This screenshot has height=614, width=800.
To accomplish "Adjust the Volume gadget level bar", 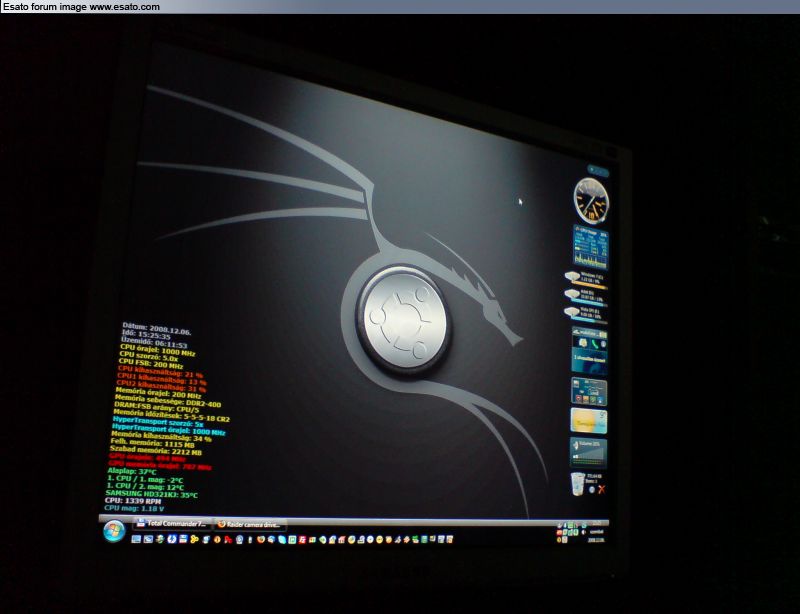I will click(589, 458).
